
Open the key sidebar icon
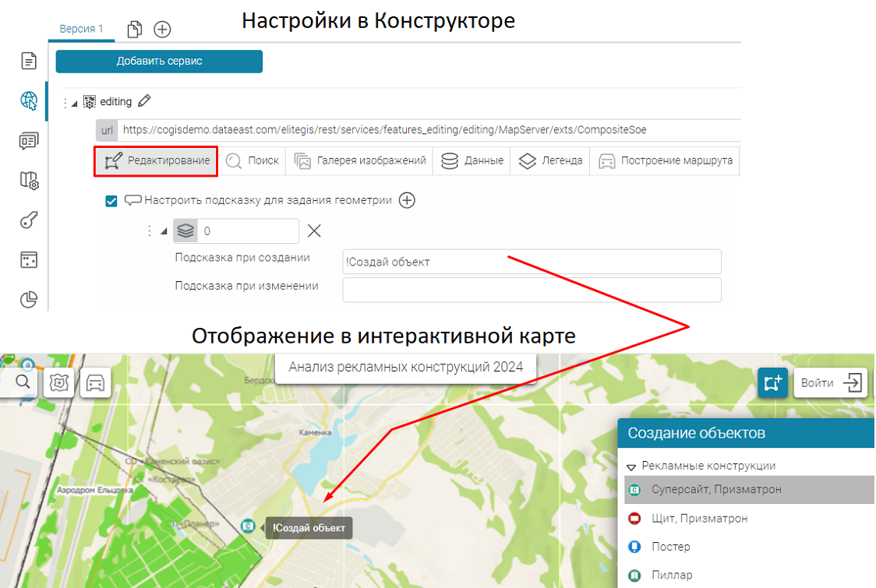click(29, 221)
